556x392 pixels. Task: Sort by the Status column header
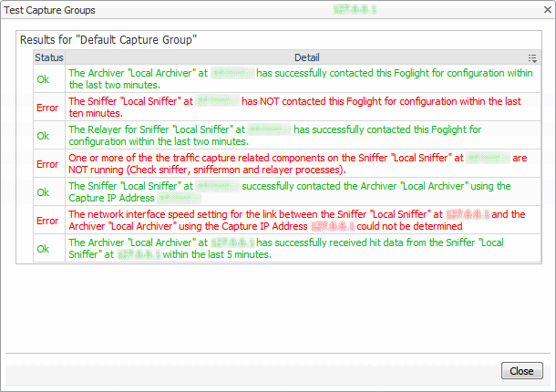[x=49, y=57]
